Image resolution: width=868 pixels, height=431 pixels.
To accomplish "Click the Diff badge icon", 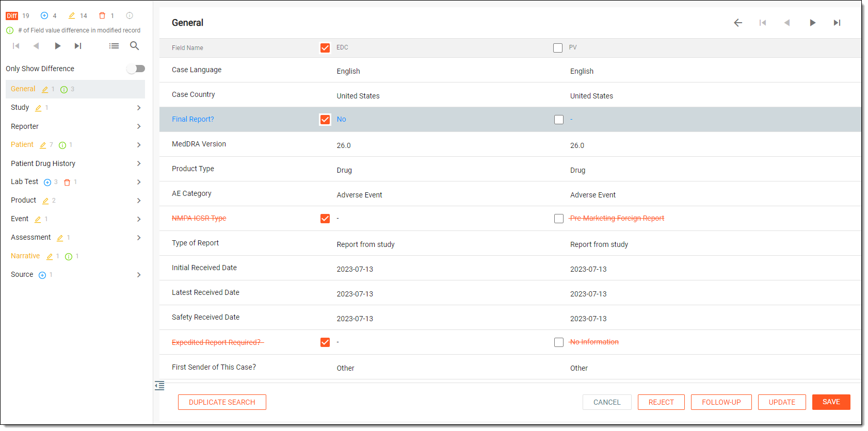I will coord(12,16).
